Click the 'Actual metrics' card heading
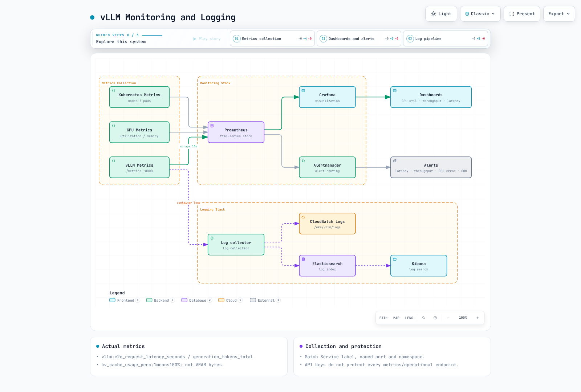581x392 pixels. pos(123,347)
